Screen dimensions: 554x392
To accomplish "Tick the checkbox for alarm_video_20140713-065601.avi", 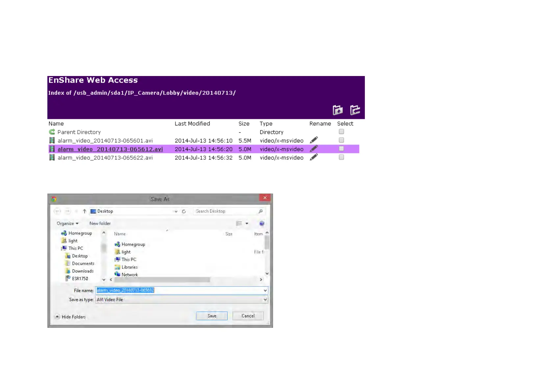I will click(x=341, y=140).
